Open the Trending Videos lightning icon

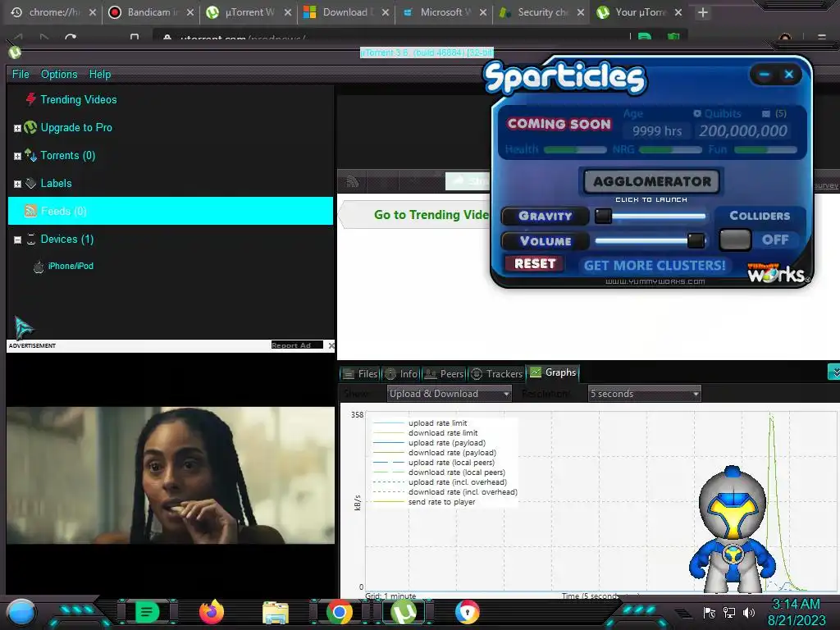(31, 99)
